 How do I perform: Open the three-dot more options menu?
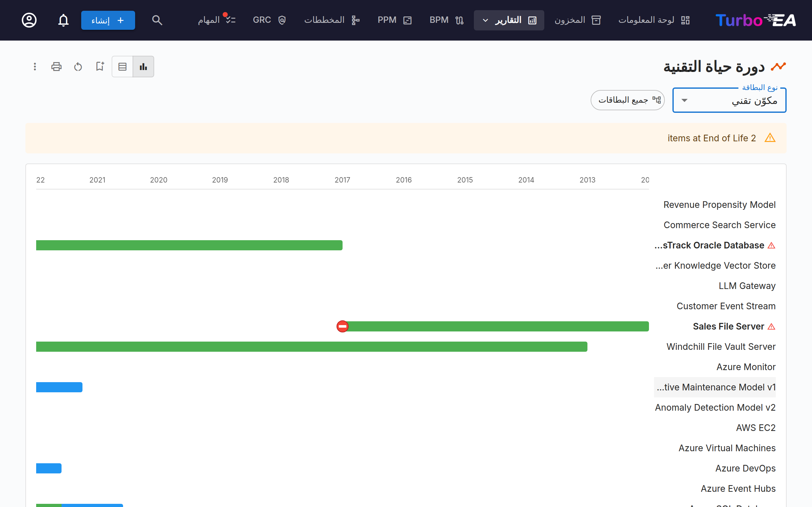35,67
